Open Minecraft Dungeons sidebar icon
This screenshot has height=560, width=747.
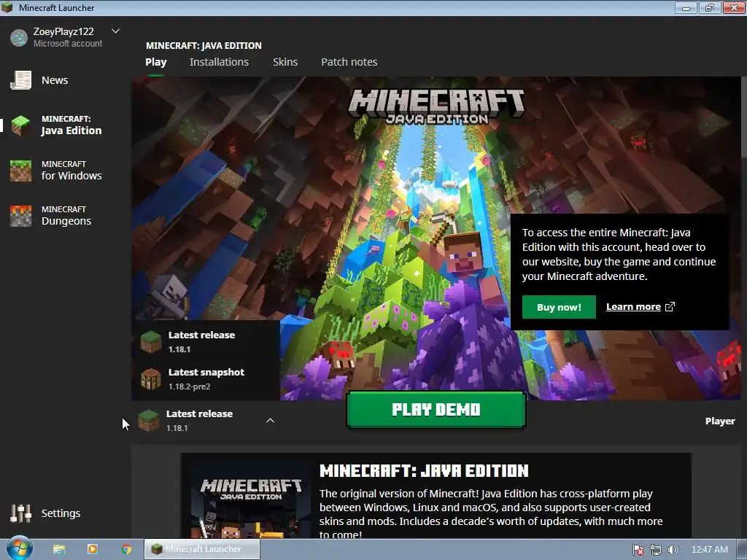point(21,216)
